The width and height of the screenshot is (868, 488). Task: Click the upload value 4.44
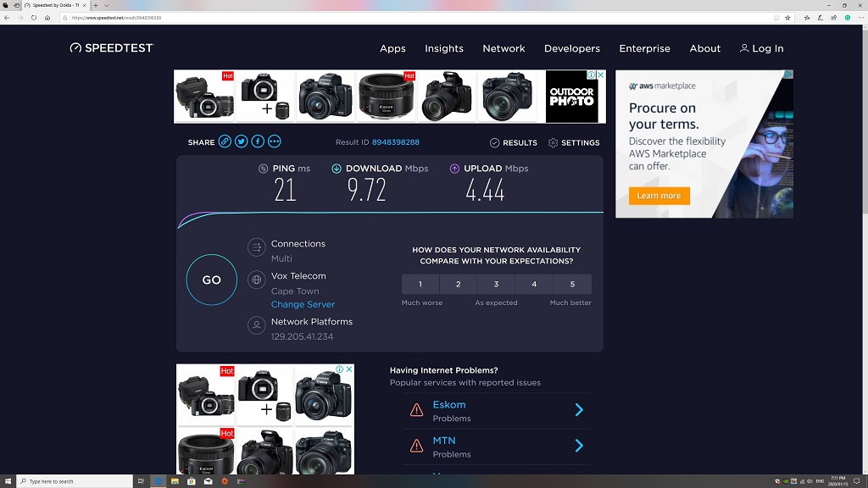pos(485,191)
